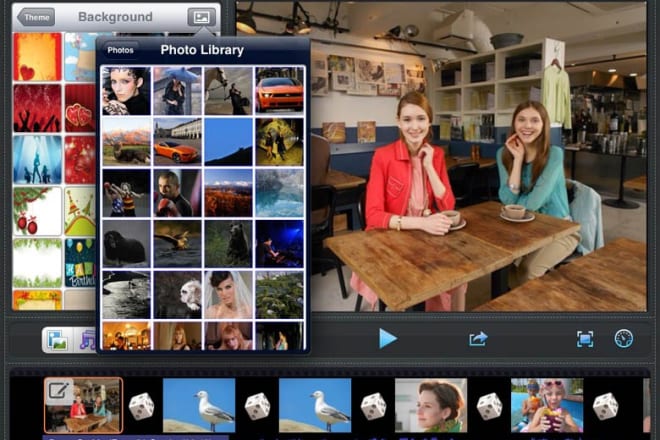This screenshot has width=660, height=440.
Task: Pick the blue water reflection photo
Action: [x=279, y=193]
